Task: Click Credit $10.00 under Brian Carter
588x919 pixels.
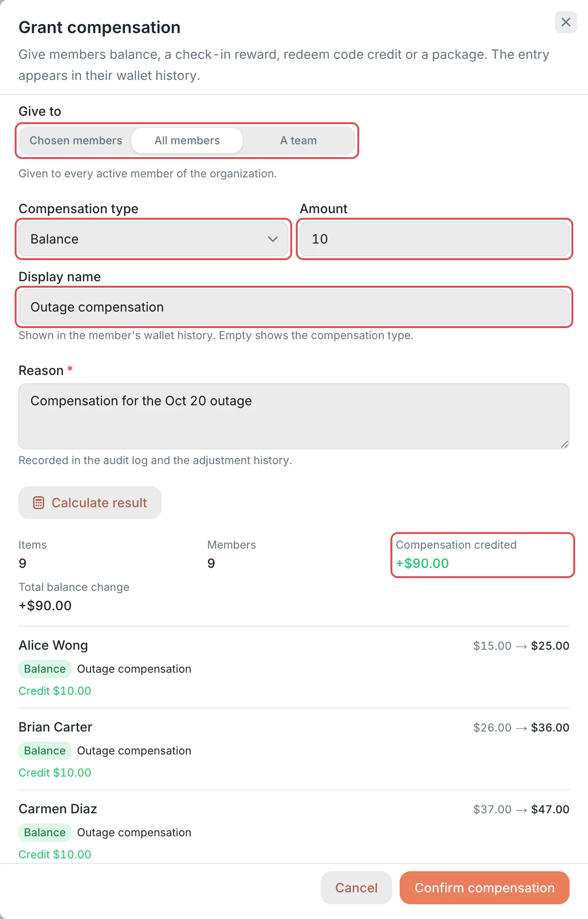Action: (55, 773)
